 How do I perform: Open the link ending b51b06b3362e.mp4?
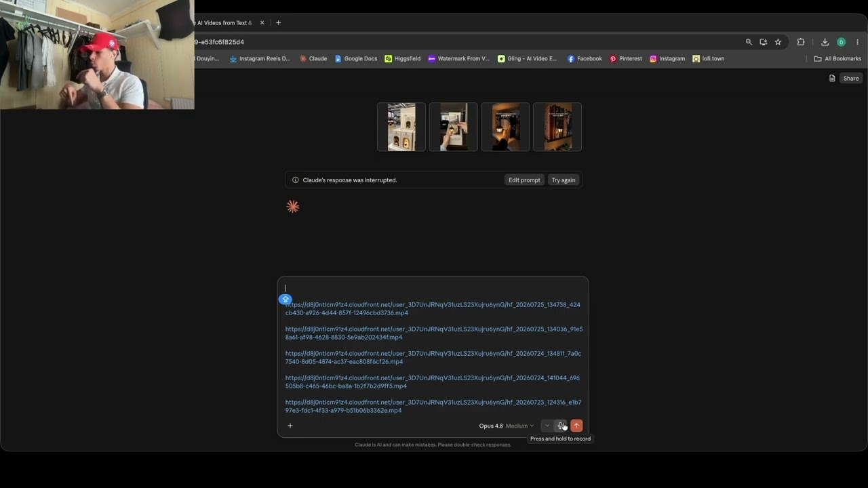tap(433, 407)
